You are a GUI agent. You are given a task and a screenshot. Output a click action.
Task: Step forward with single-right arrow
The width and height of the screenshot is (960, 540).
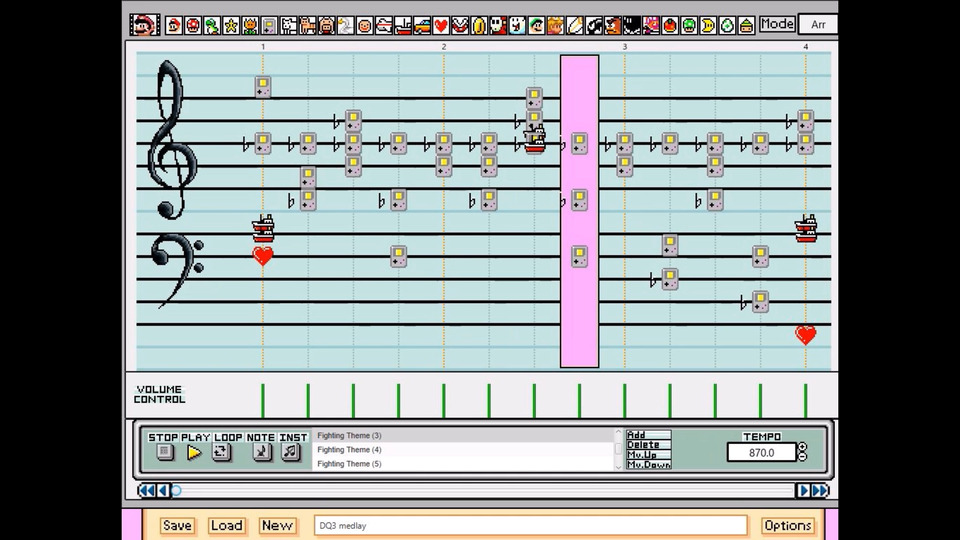click(x=803, y=490)
